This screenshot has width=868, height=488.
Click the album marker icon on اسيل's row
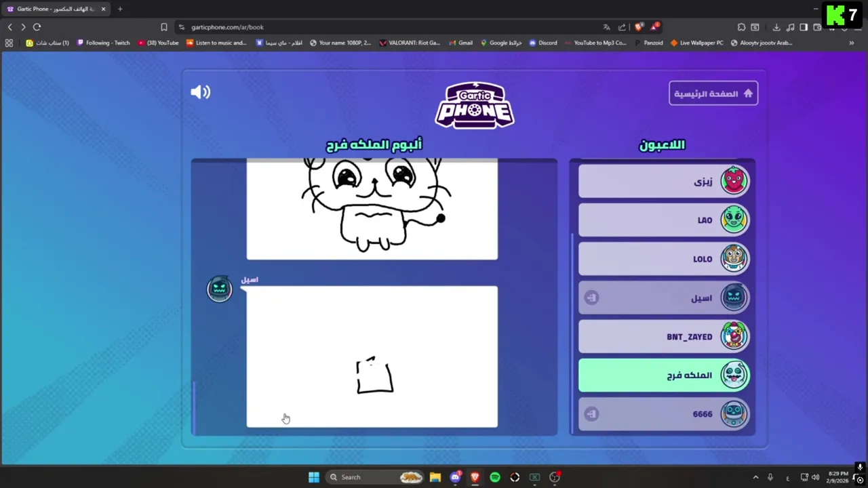591,298
